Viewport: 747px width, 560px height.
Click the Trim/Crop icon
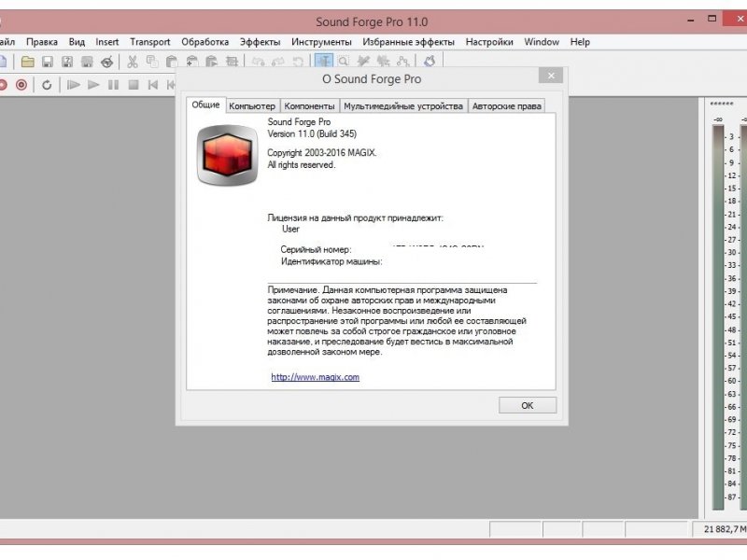click(x=232, y=62)
